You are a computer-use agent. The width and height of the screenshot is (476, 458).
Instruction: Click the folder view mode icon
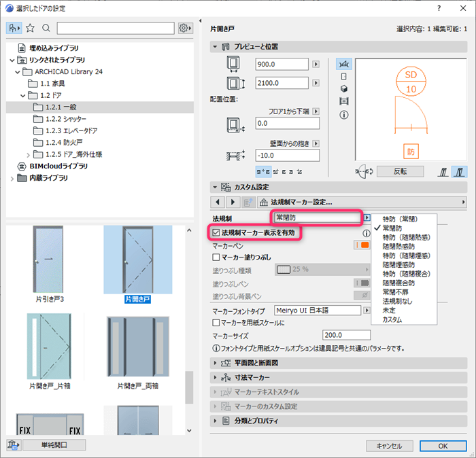14,29
